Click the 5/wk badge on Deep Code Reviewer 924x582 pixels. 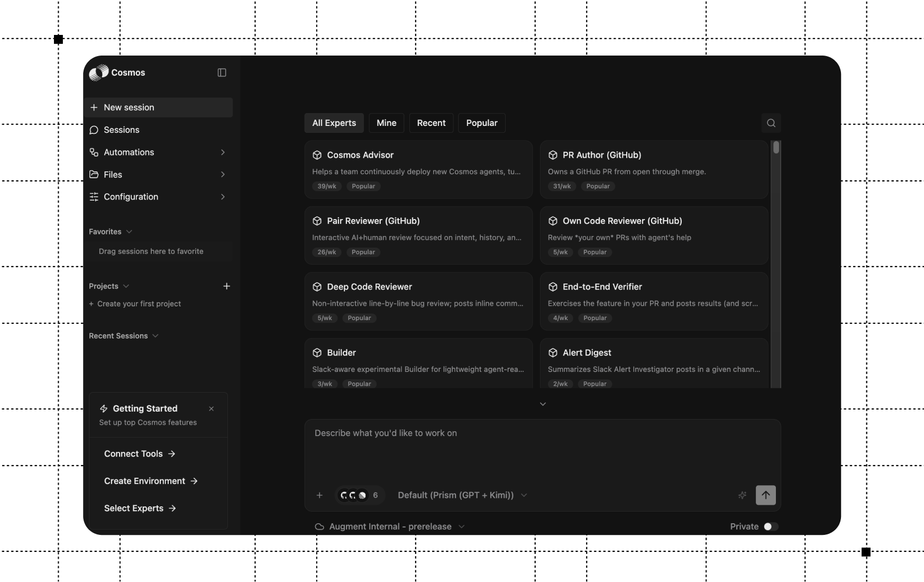(x=325, y=318)
